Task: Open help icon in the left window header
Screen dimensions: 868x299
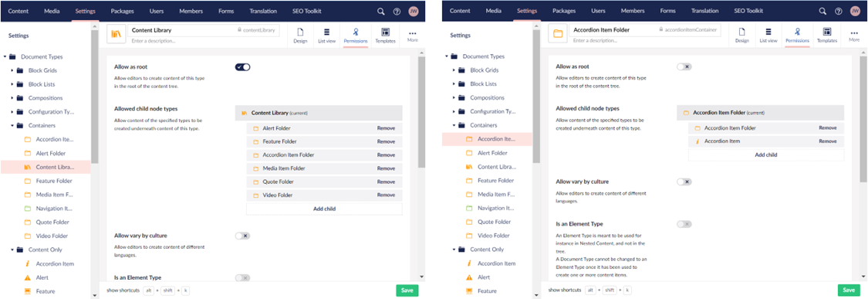Action: [397, 11]
